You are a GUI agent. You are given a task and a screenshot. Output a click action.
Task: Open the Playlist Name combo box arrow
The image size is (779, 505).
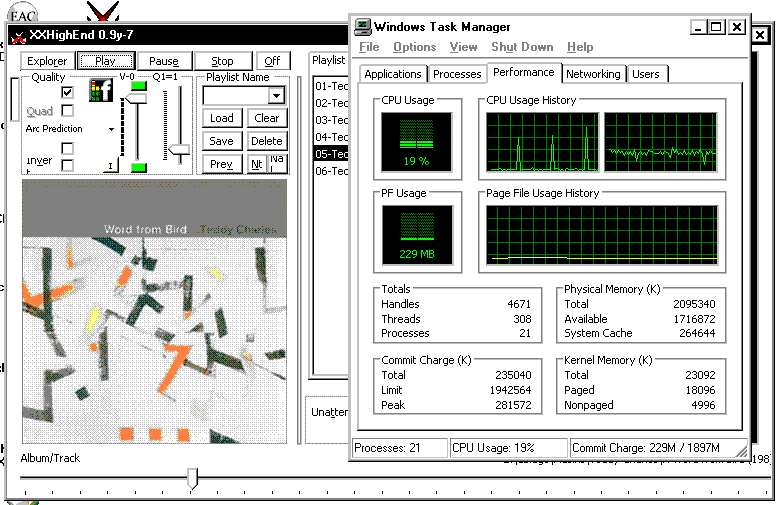point(276,95)
